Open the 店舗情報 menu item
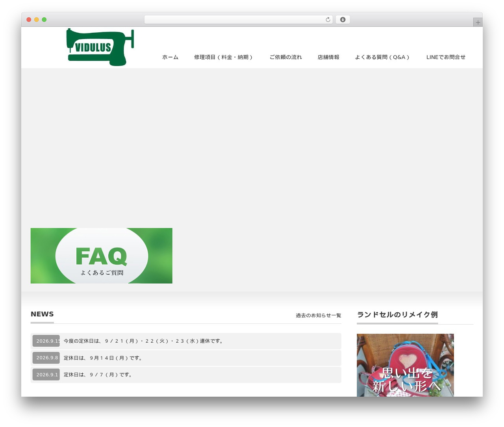Screen dimensions: 504x427 coord(328,57)
